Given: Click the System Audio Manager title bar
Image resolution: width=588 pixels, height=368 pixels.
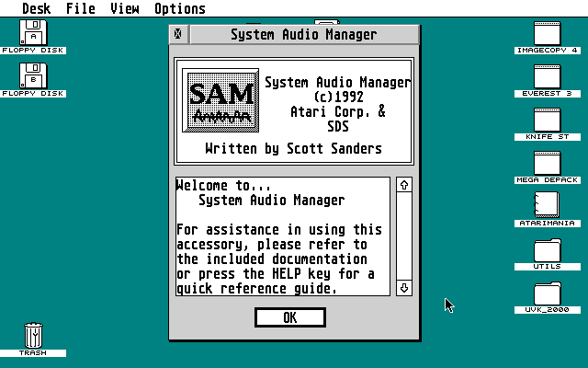Looking at the screenshot, I should [x=304, y=35].
